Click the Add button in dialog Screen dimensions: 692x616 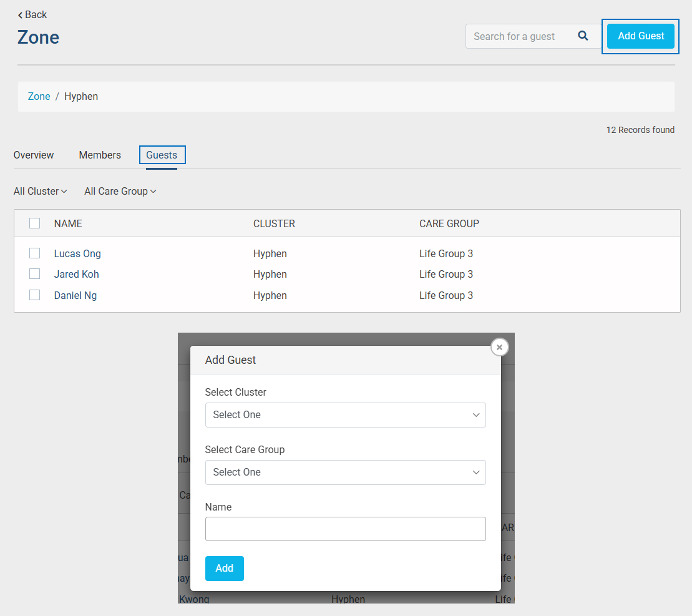click(224, 568)
